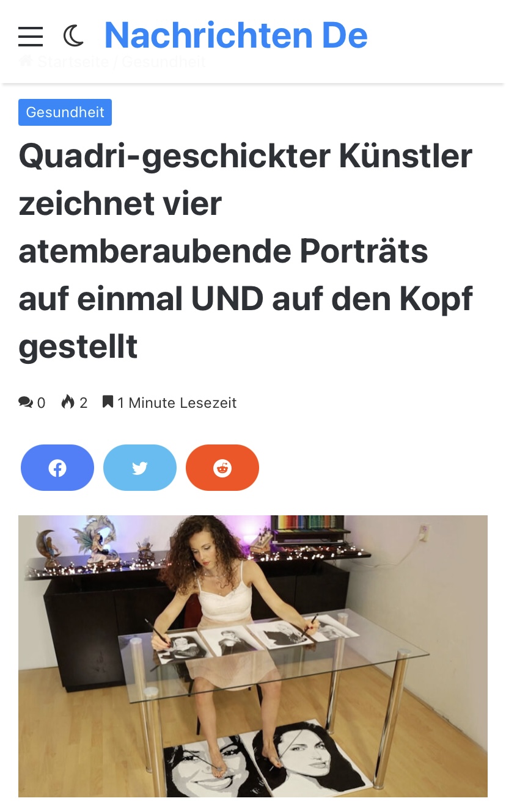This screenshot has height=812, width=506.
Task: Click the flame views icon
Action: point(68,402)
